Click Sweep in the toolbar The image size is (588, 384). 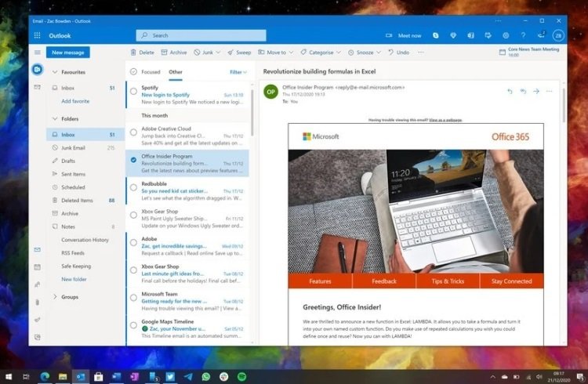239,53
